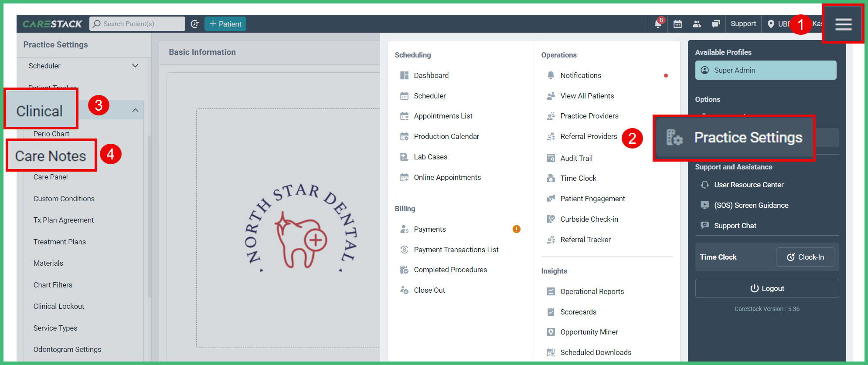868x365 pixels.
Task: Select Chart Filters in sidebar
Action: pos(53,285)
